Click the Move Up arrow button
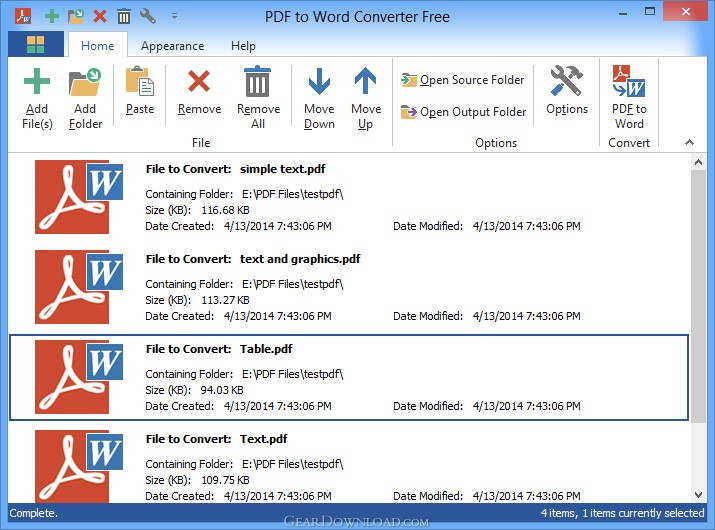Image resolution: width=715 pixels, height=530 pixels. point(366,99)
